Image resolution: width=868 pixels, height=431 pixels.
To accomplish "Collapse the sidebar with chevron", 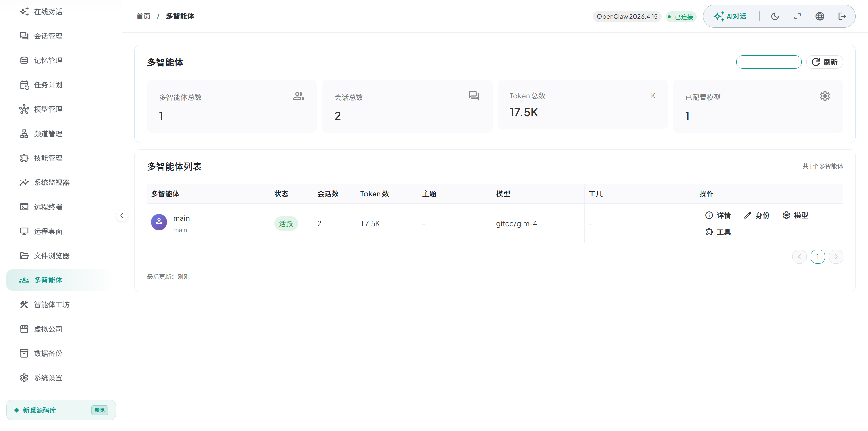I will pyautogui.click(x=122, y=216).
